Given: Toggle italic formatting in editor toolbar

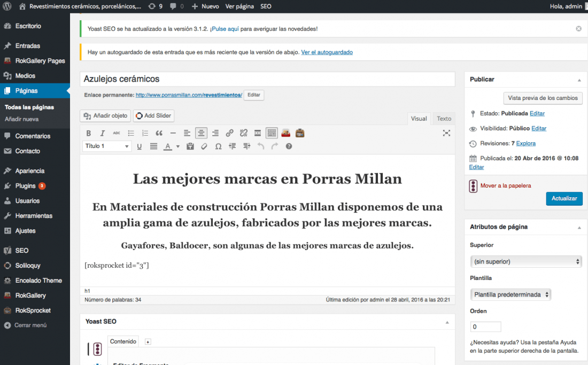Looking at the screenshot, I should pos(103,133).
